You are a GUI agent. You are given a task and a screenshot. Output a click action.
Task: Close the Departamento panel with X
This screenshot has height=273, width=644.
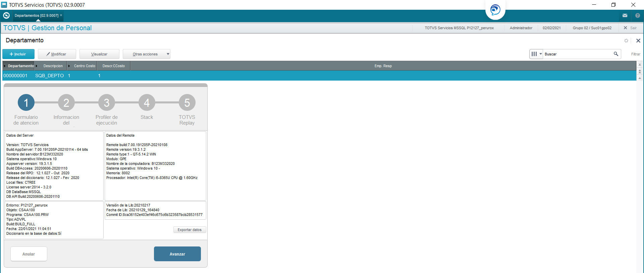coord(638,41)
